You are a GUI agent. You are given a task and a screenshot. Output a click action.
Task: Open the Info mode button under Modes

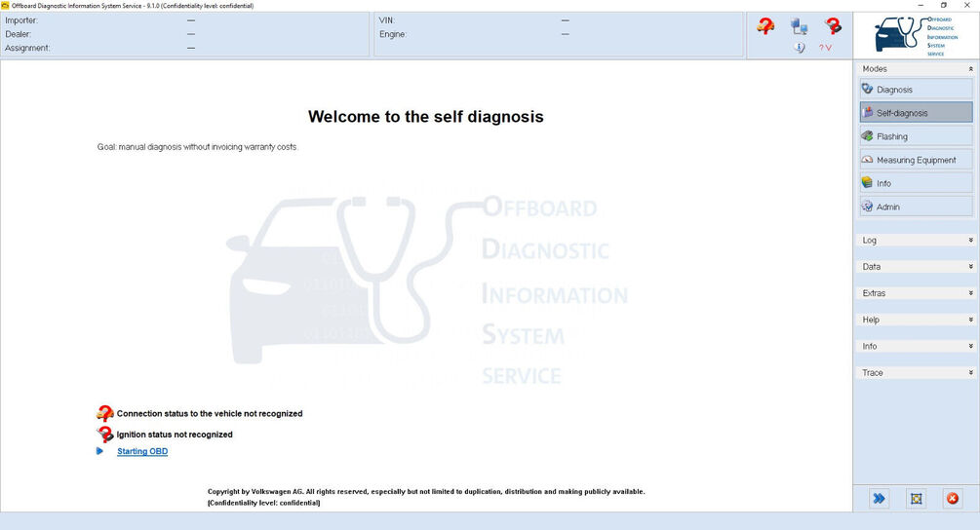[x=916, y=183]
